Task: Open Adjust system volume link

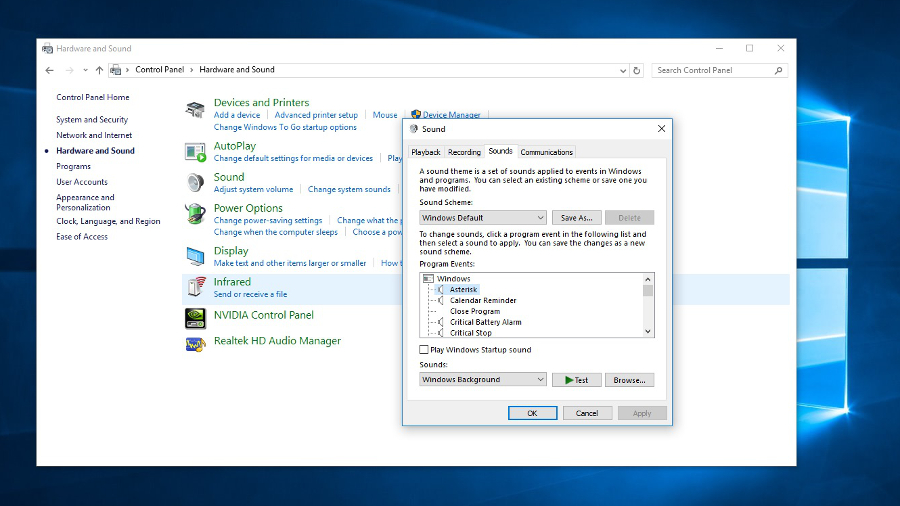Action: 253,189
